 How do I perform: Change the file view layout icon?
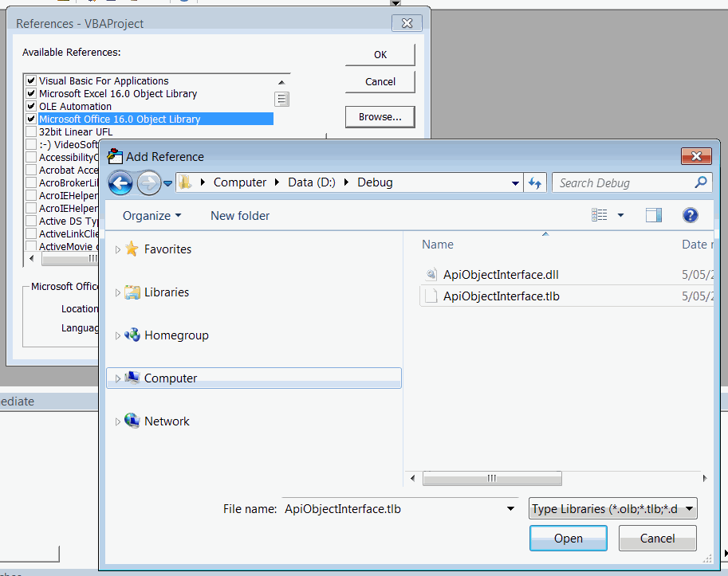tap(600, 215)
